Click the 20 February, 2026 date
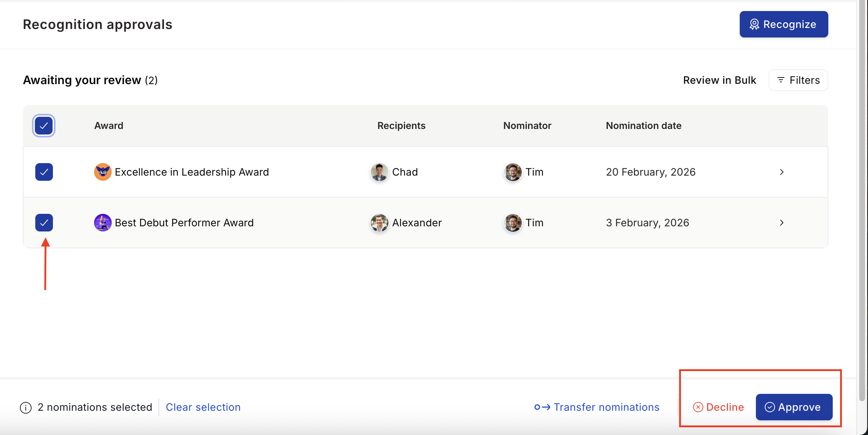 point(651,172)
